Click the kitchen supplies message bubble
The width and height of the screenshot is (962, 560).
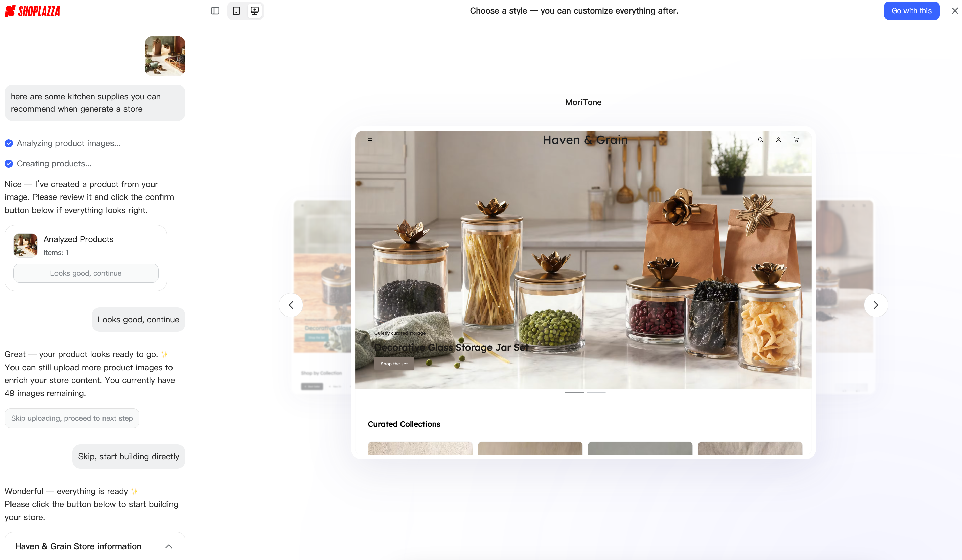95,103
